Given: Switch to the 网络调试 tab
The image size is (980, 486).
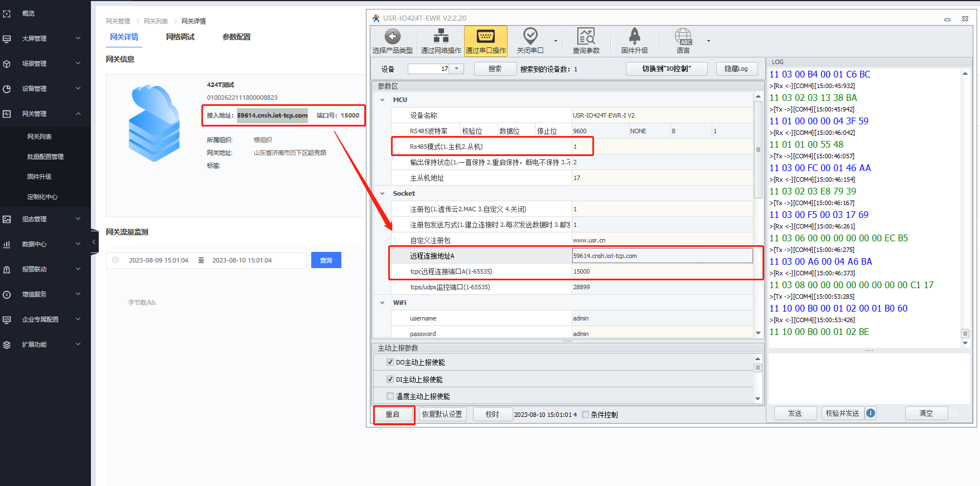Looking at the screenshot, I should pos(180,37).
